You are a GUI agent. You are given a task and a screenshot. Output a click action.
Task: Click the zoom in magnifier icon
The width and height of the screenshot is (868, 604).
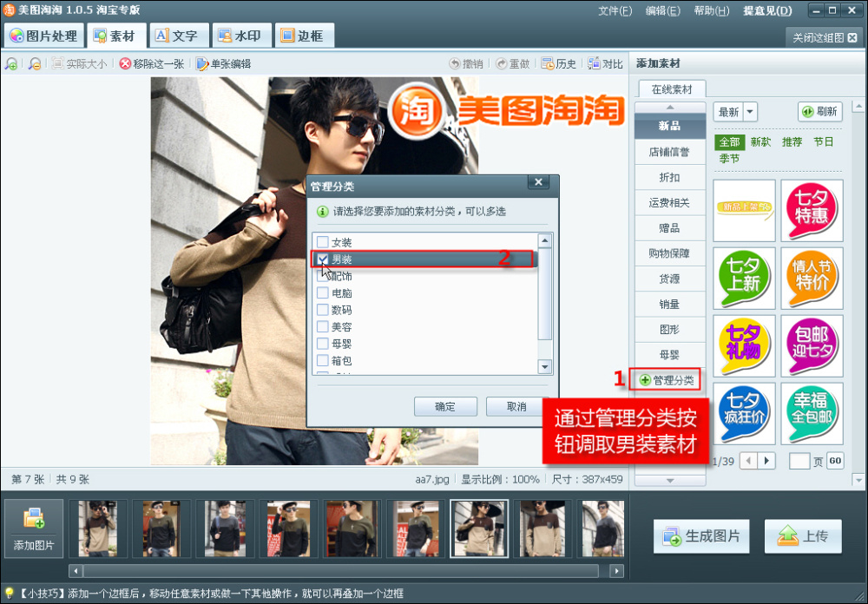pos(11,64)
